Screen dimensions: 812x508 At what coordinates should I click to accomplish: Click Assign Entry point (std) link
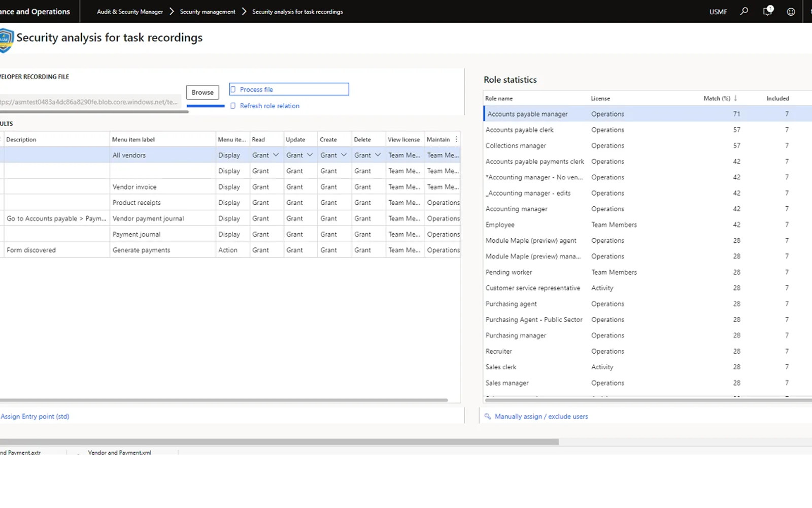35,416
